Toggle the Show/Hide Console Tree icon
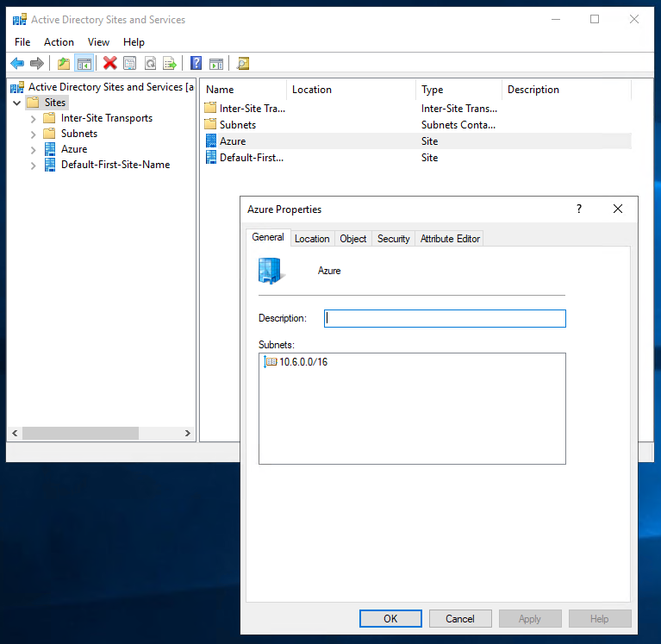The width and height of the screenshot is (661, 644). click(x=84, y=64)
